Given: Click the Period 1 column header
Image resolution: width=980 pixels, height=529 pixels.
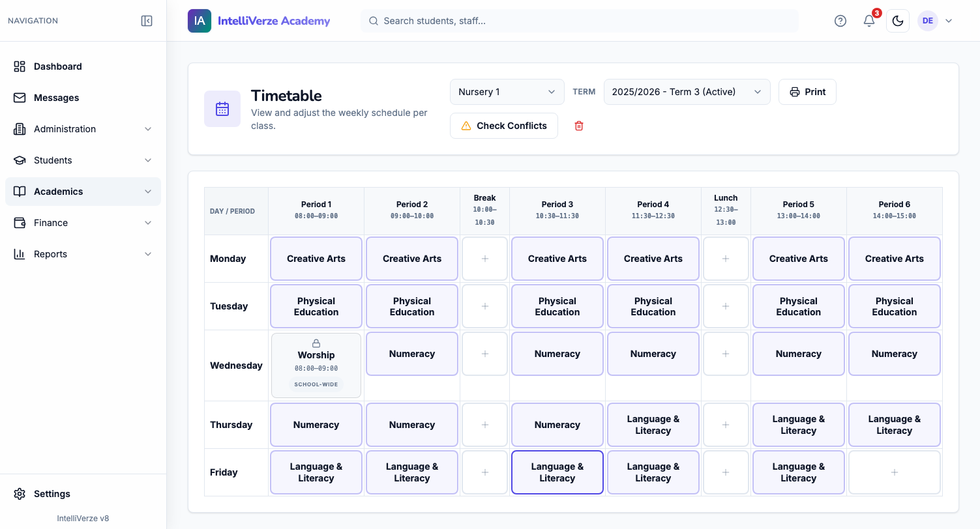Looking at the screenshot, I should pos(316,210).
